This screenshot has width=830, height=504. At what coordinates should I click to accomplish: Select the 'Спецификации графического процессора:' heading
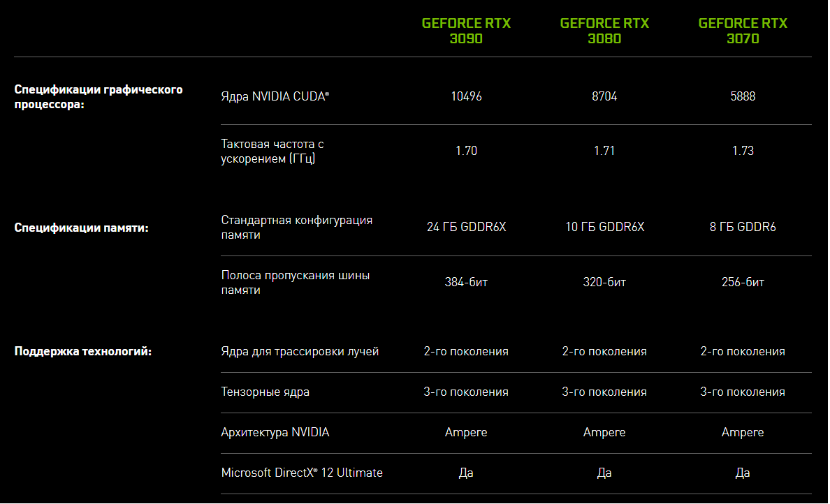point(99,97)
